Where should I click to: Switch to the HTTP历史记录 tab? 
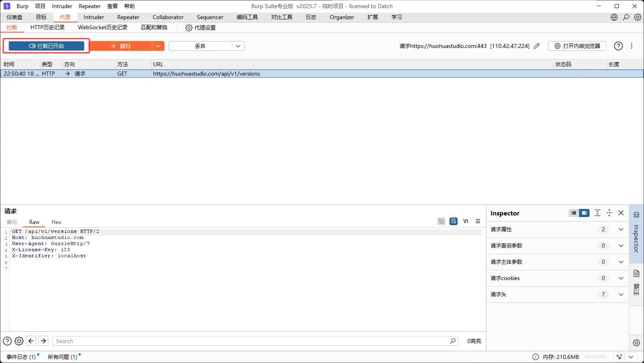[48, 27]
